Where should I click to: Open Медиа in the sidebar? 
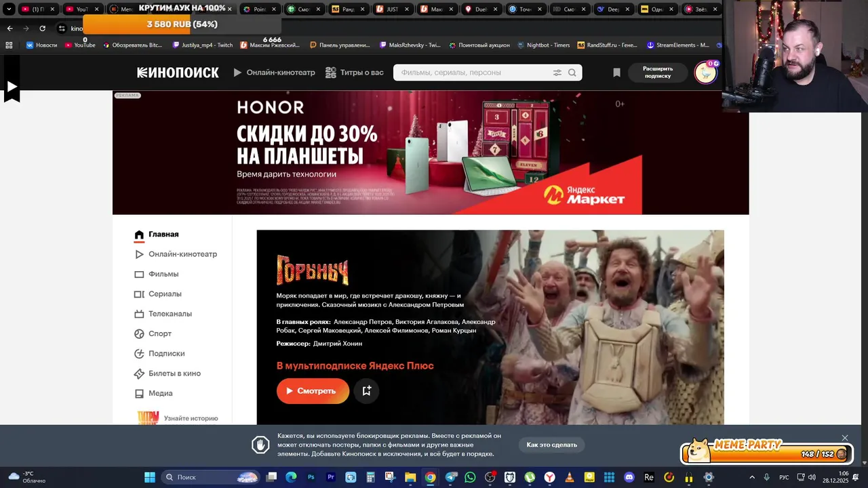tap(161, 393)
